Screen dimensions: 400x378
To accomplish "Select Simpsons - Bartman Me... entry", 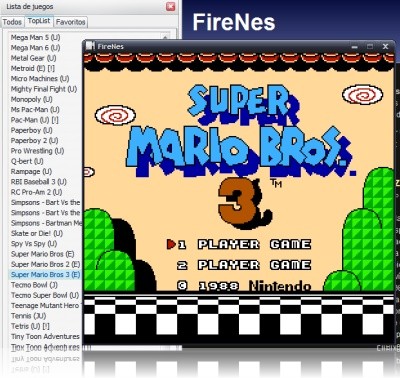I will click(x=46, y=223).
